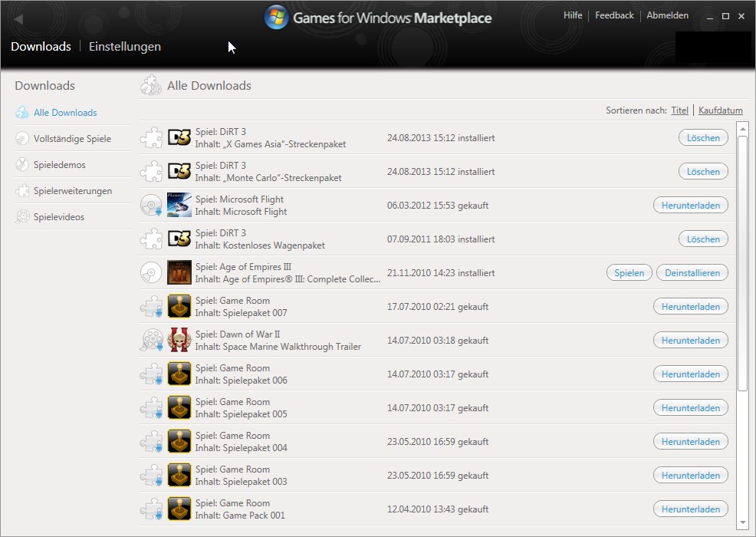Screen dimensions: 756x537
Task: Click the date '06.03.2012 15:53 gekauft'
Action: point(438,205)
